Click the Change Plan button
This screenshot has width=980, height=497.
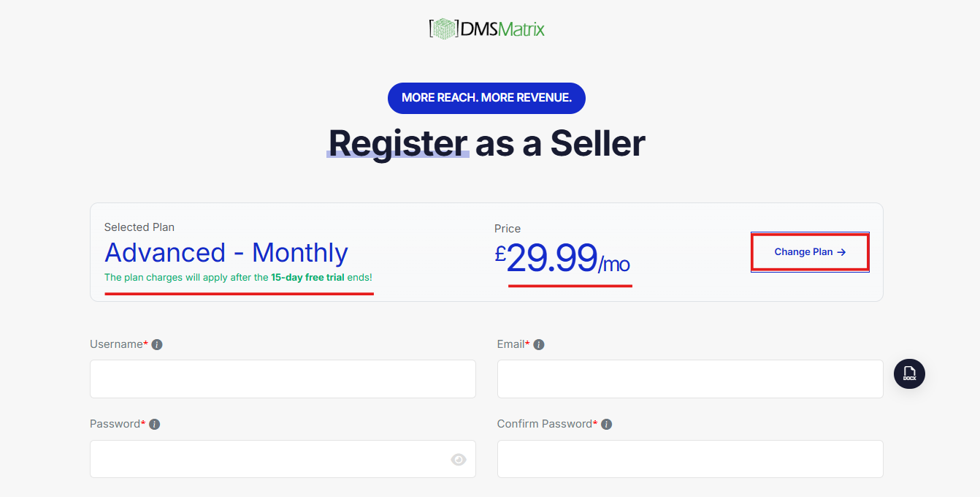(x=809, y=251)
